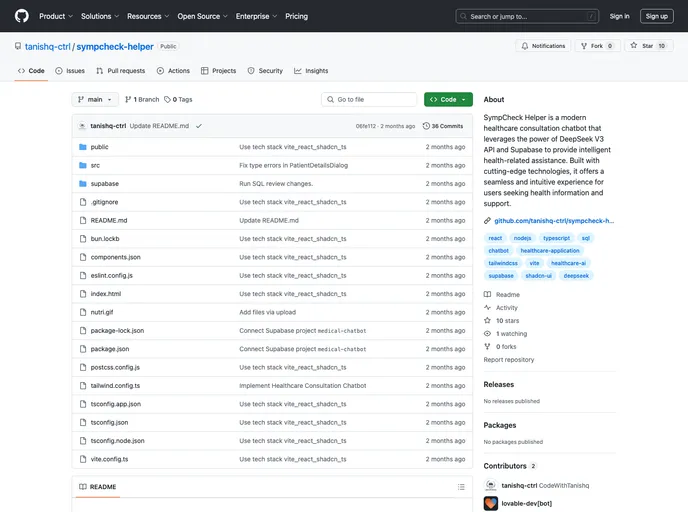Open the nutri.gif file
Image resolution: width=688 pixels, height=512 pixels.
point(102,312)
